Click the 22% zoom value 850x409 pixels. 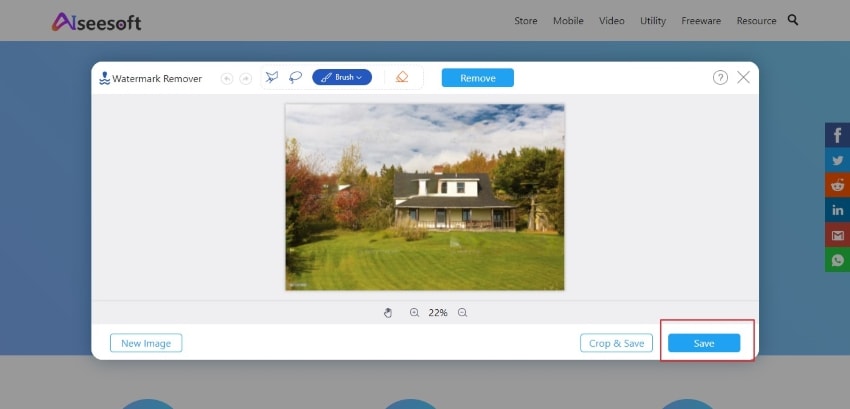pos(438,312)
